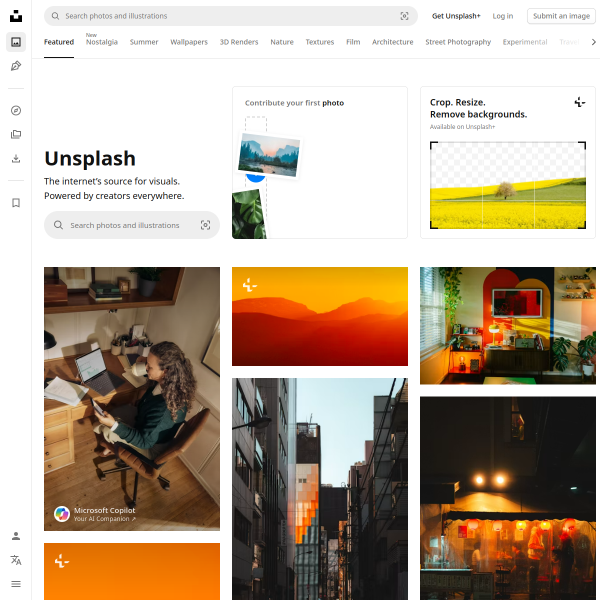
Task: Click the Log in link
Action: click(x=503, y=16)
